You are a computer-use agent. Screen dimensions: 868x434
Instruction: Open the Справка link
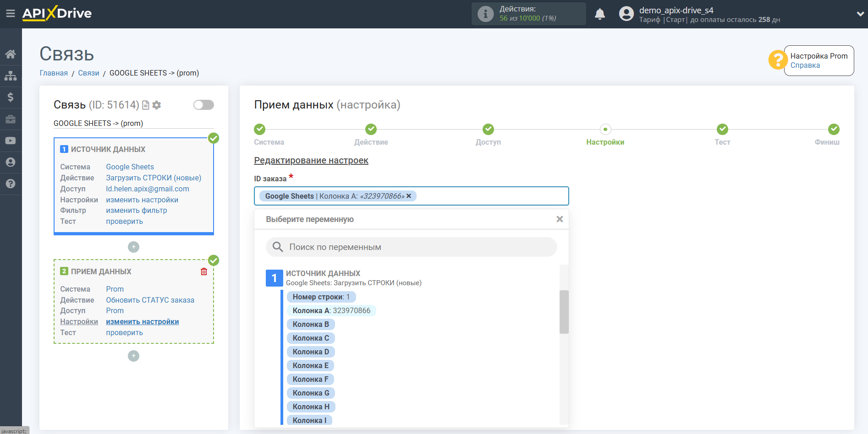[x=805, y=65]
